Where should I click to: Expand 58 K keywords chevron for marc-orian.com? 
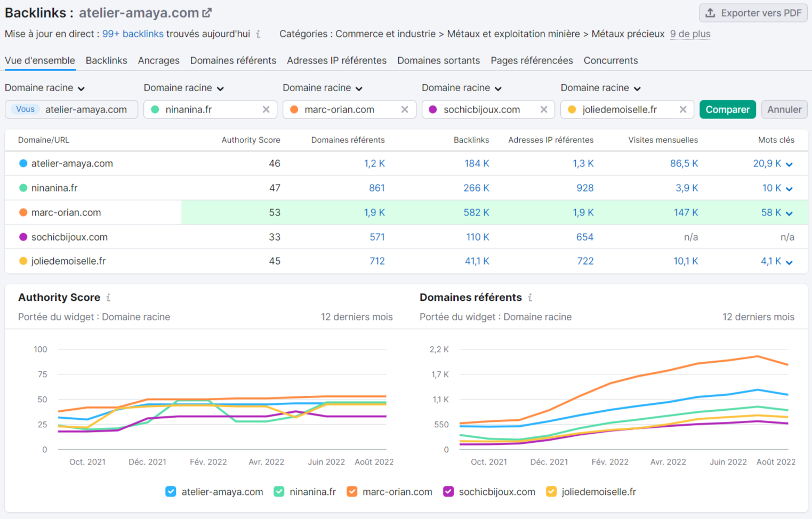789,213
